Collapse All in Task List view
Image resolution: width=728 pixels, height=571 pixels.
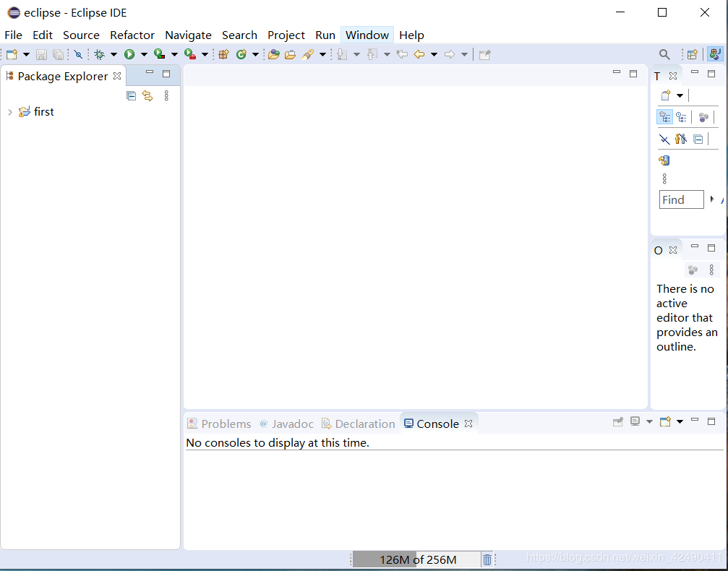click(698, 139)
